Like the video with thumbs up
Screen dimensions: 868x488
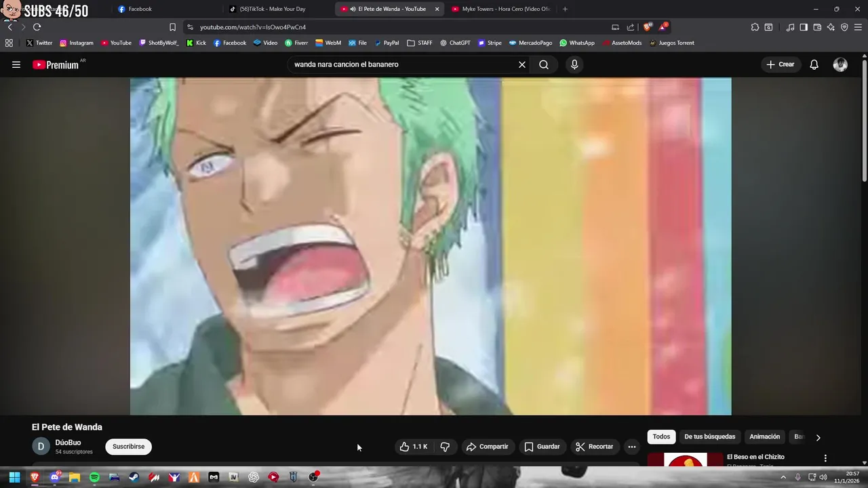click(x=414, y=447)
